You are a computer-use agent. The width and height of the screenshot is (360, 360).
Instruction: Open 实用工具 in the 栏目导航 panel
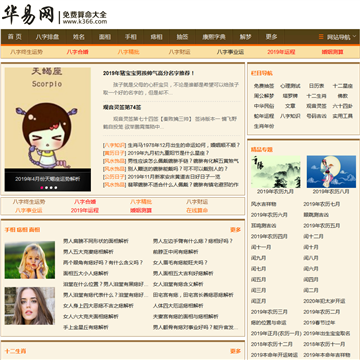(343, 116)
